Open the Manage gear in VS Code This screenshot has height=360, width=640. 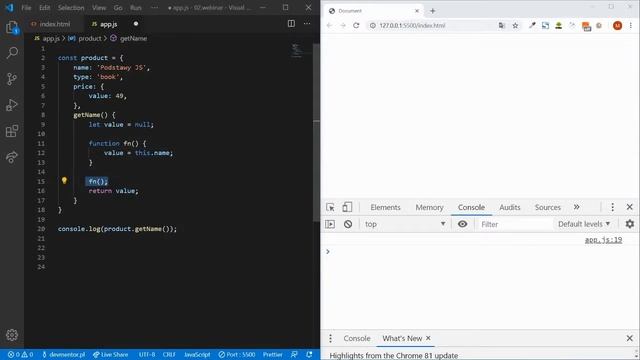12,335
